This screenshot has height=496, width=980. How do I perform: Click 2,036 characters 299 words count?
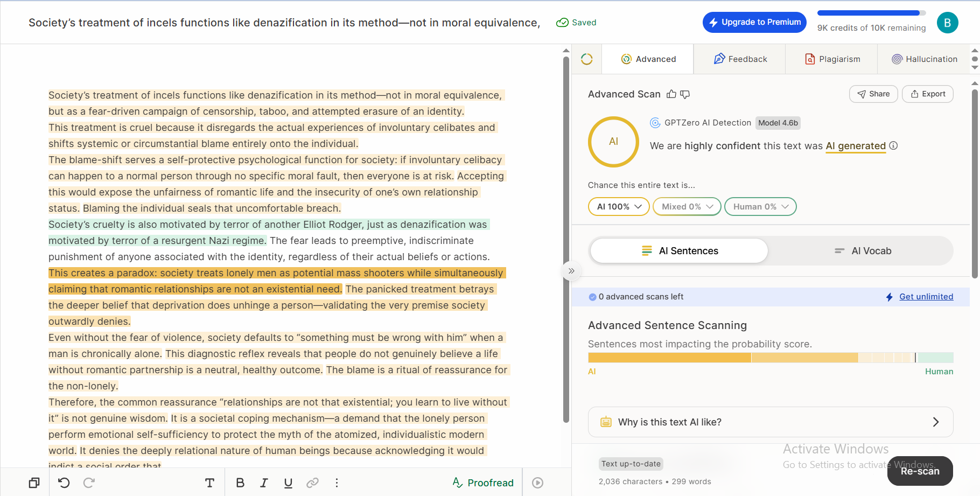pyautogui.click(x=655, y=481)
